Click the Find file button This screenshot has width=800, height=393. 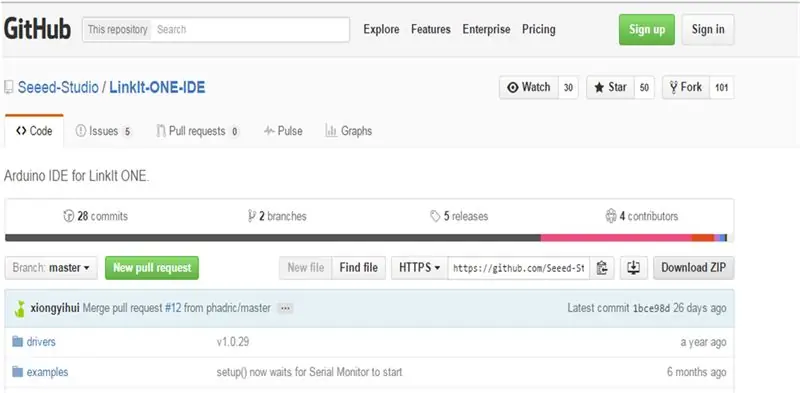pos(359,268)
